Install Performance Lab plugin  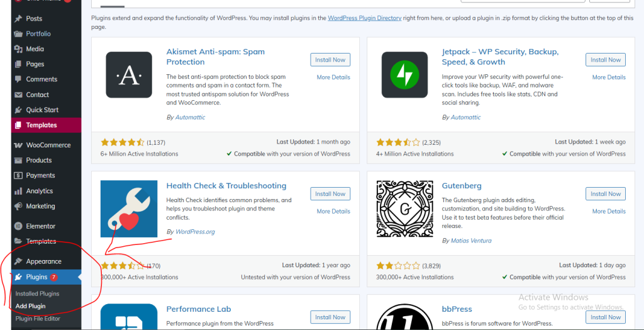(x=330, y=317)
